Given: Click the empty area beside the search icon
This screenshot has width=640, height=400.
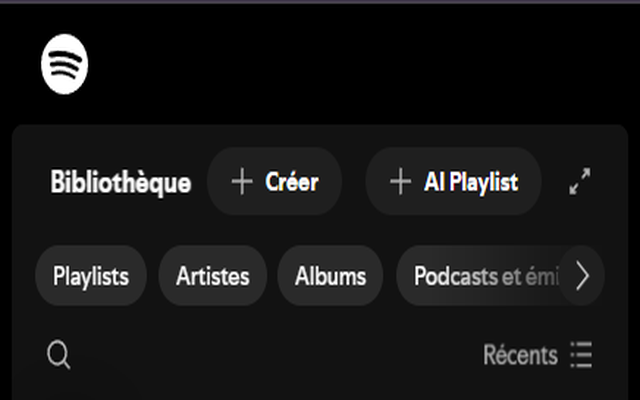Looking at the screenshot, I should (x=273, y=354).
